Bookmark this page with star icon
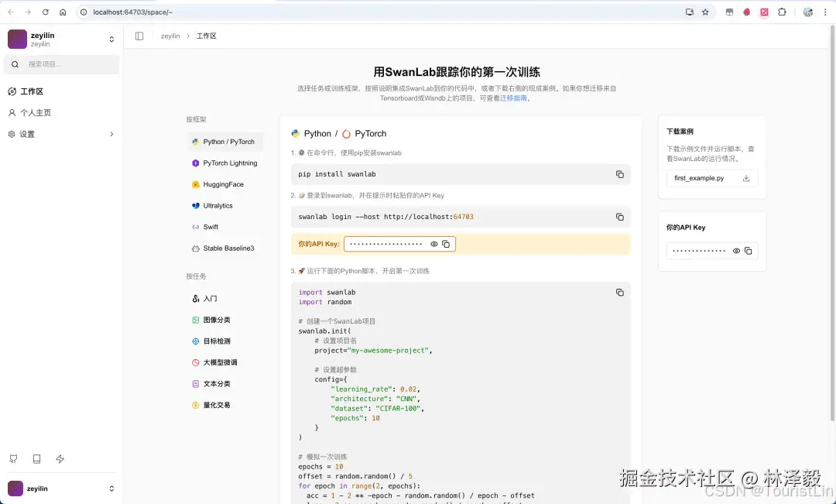 tap(705, 12)
